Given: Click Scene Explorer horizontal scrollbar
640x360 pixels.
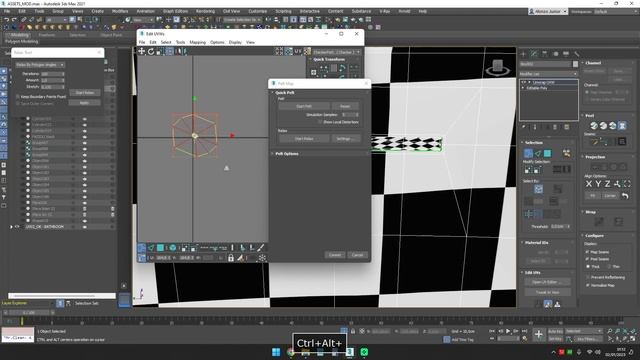Looking at the screenshot, I should click(x=62, y=296).
